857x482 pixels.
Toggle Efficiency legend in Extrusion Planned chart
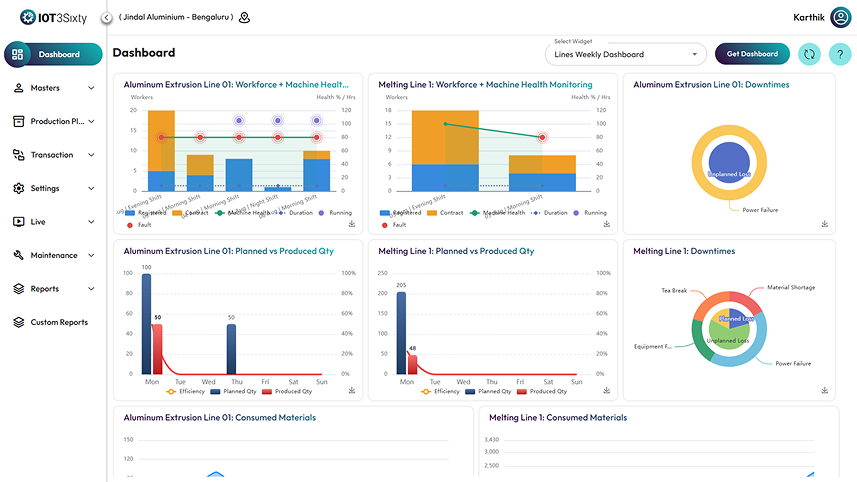185,391
